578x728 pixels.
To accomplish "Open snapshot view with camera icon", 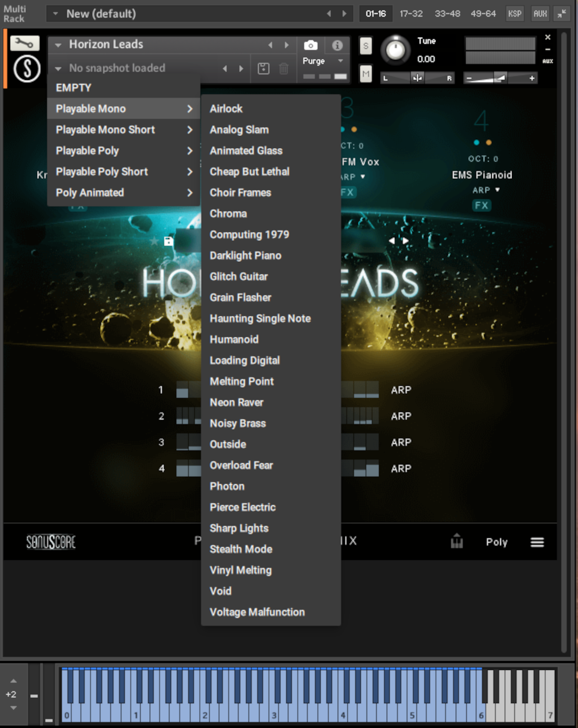I will [311, 45].
